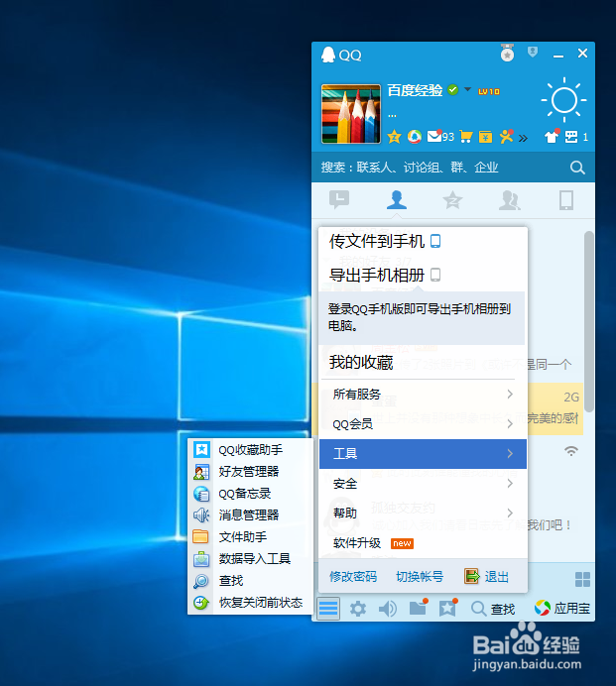Expand the 工具 submenu arrow
The height and width of the screenshot is (686, 616).
pos(510,454)
